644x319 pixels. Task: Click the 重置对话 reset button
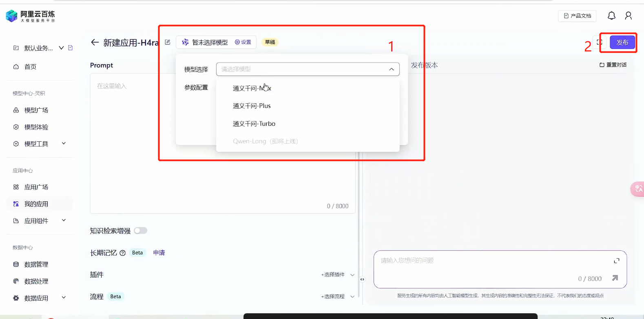[x=613, y=65]
